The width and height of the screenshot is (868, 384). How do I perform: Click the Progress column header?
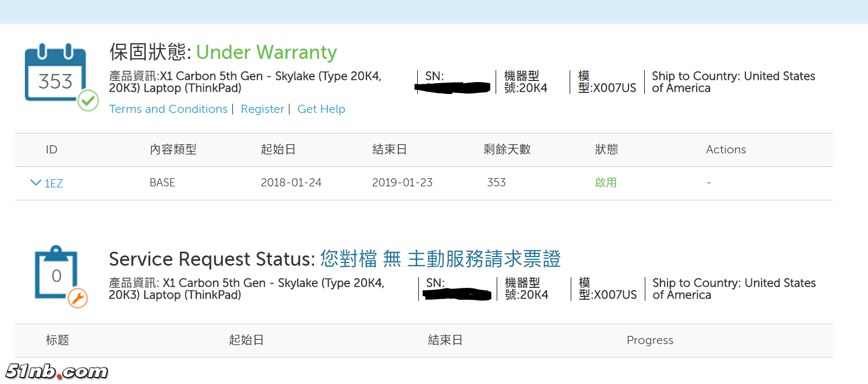tap(650, 340)
